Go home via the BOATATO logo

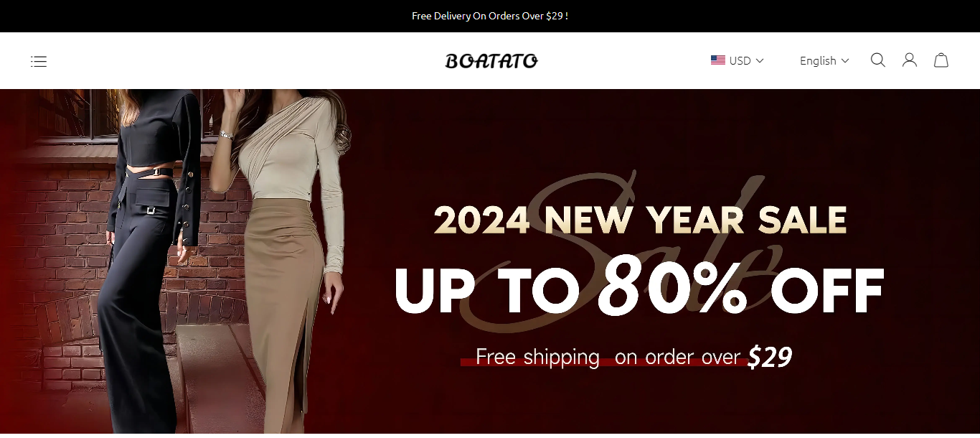(x=491, y=61)
